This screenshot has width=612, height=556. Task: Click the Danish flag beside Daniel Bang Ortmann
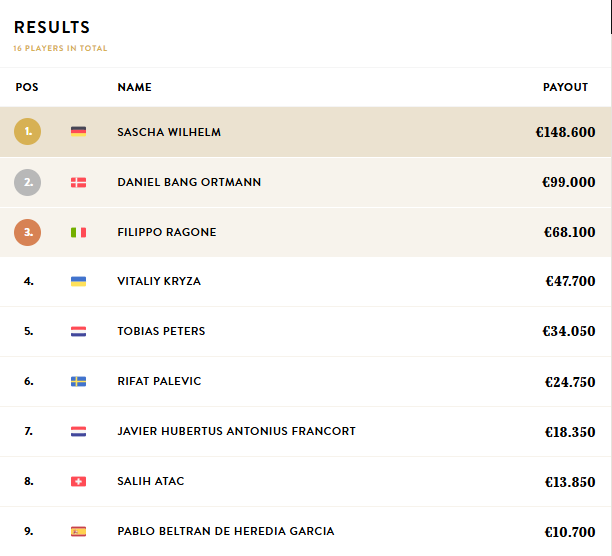pyautogui.click(x=78, y=182)
